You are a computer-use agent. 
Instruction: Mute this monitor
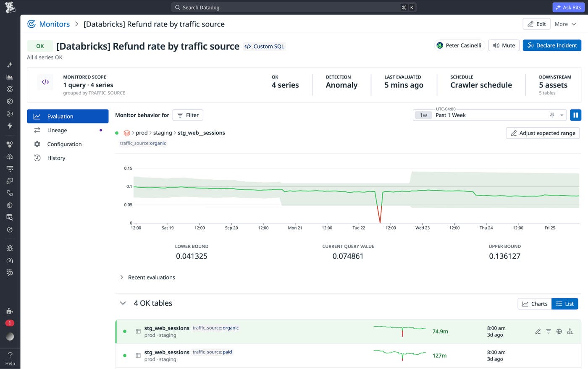coord(504,45)
